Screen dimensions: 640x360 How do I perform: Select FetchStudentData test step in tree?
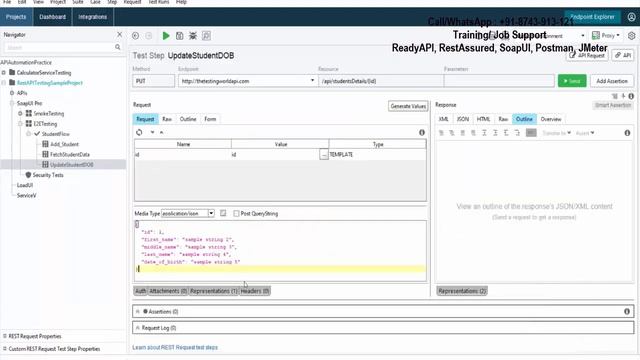69,154
